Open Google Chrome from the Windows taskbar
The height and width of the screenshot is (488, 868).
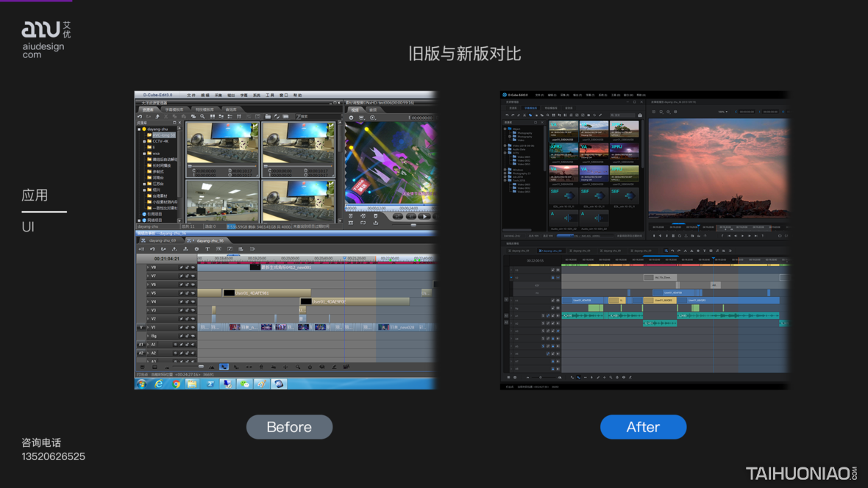[176, 384]
